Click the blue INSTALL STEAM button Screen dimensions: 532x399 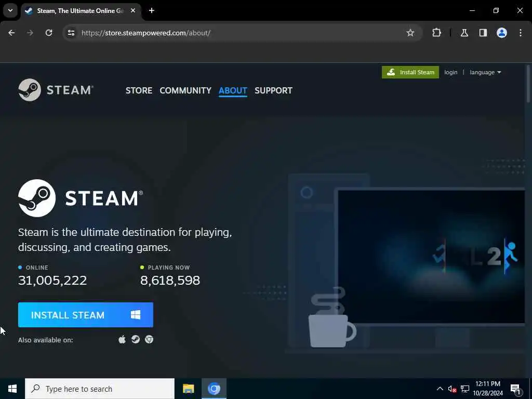[86, 315]
